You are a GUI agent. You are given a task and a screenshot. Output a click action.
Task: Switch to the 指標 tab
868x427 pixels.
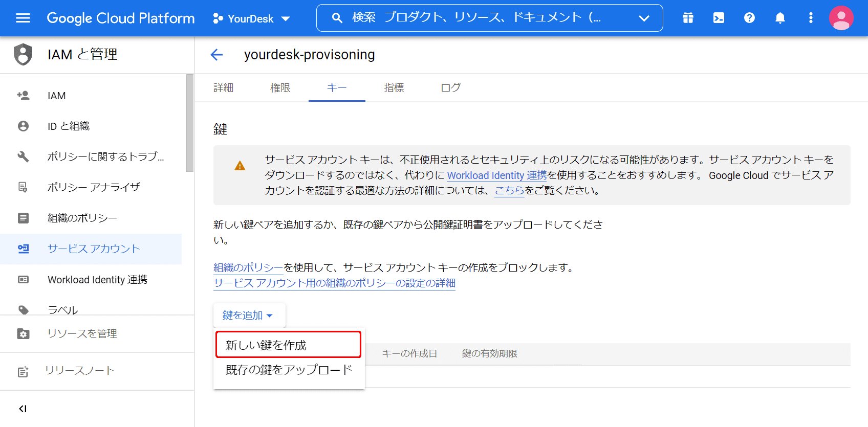click(394, 88)
